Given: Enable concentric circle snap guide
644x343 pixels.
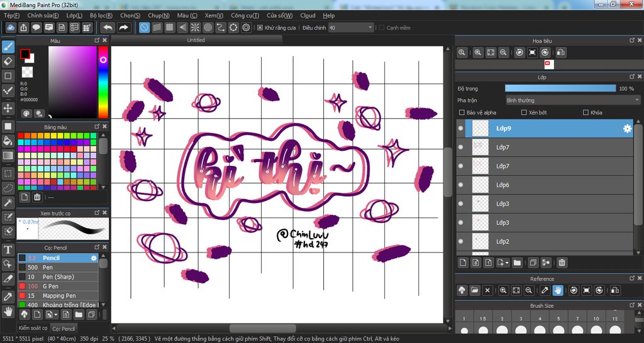Looking at the screenshot, I should tap(208, 28).
